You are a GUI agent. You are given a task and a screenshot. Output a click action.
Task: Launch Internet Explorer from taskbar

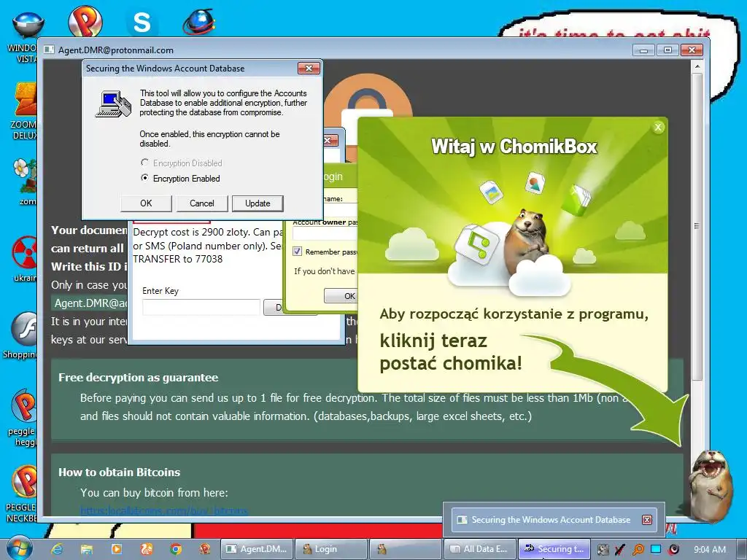(x=57, y=549)
